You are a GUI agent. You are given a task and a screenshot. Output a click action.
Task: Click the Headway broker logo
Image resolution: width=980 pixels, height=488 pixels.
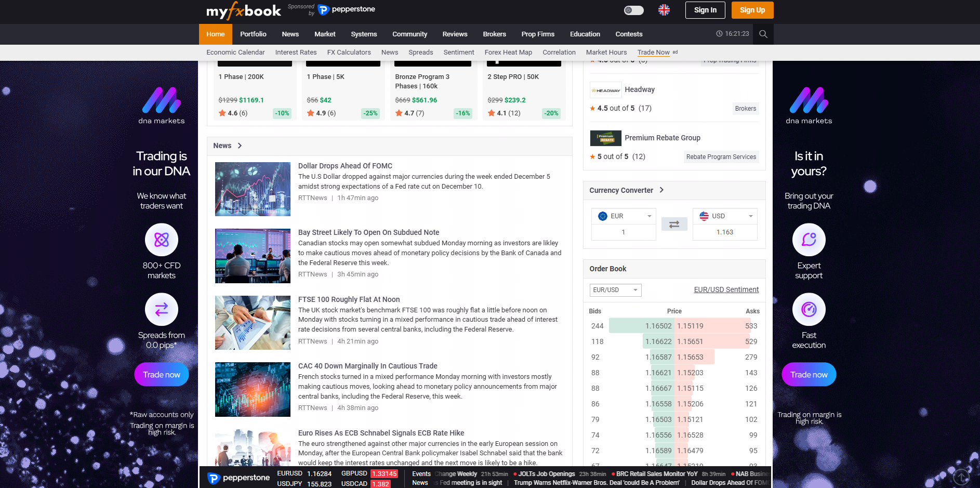click(x=605, y=90)
